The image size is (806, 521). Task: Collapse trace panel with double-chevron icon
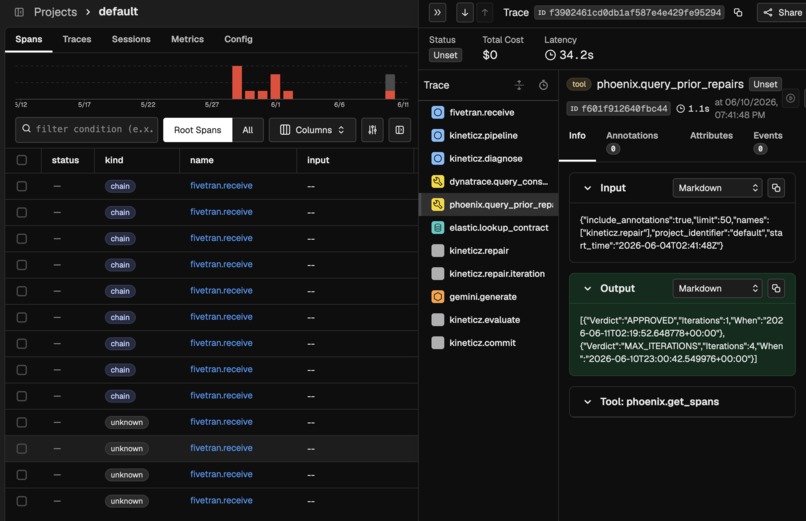pyautogui.click(x=437, y=12)
